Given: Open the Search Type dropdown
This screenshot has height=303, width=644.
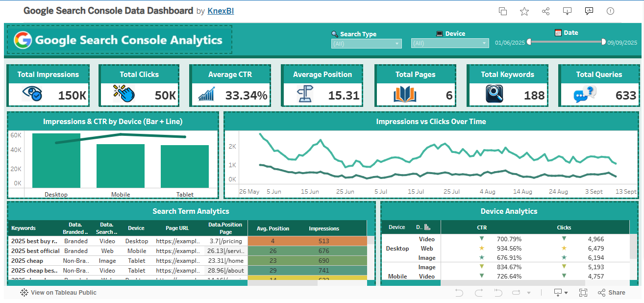Looking at the screenshot, I should tap(367, 43).
